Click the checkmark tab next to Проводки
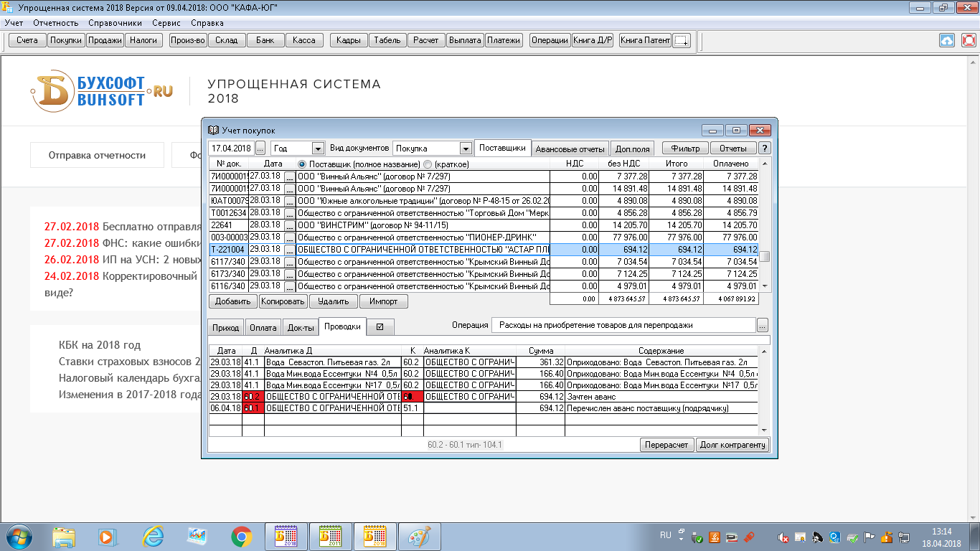Viewport: 980px width, 551px height. click(x=380, y=327)
